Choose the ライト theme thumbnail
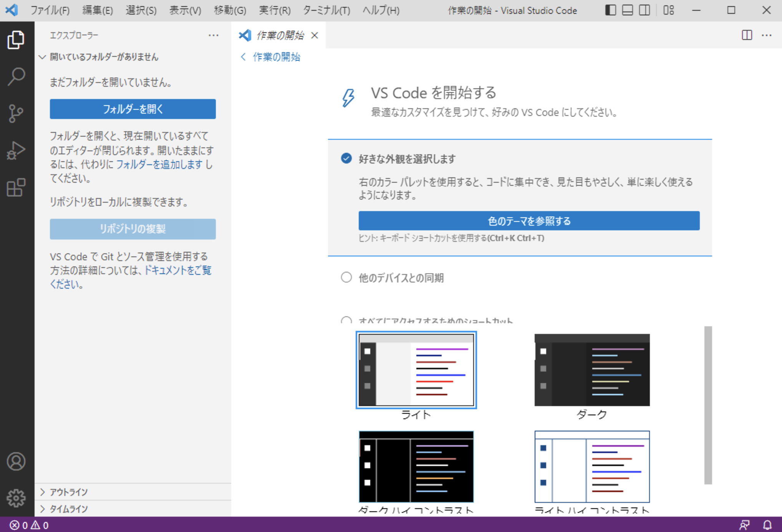This screenshot has width=782, height=532. tap(416, 370)
